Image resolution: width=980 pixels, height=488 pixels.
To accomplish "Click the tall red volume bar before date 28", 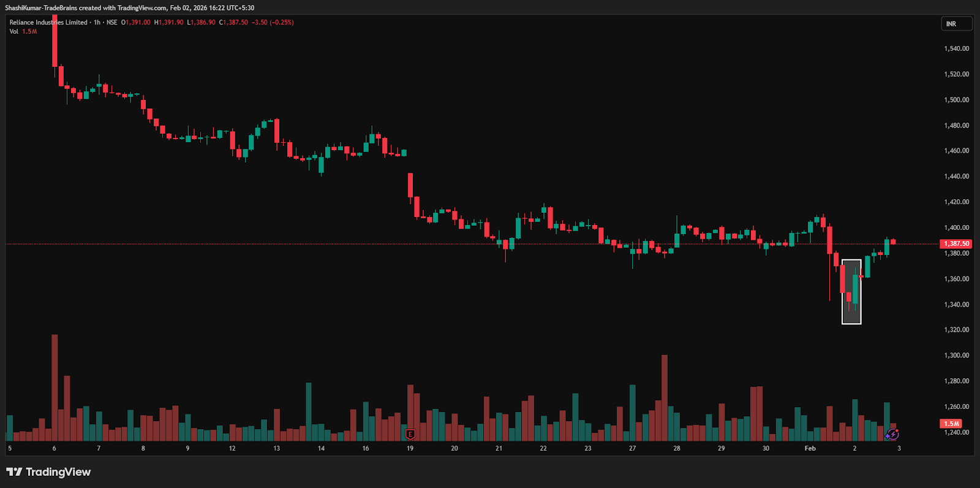I will click(665, 398).
